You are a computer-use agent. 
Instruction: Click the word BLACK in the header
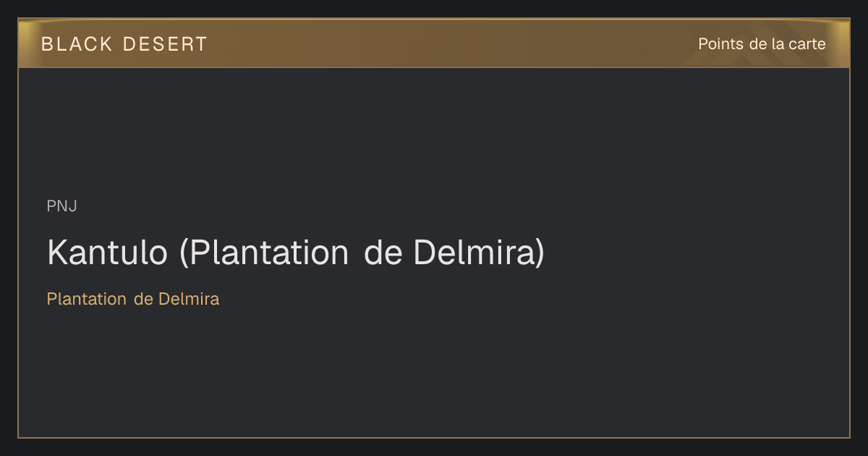pos(77,44)
